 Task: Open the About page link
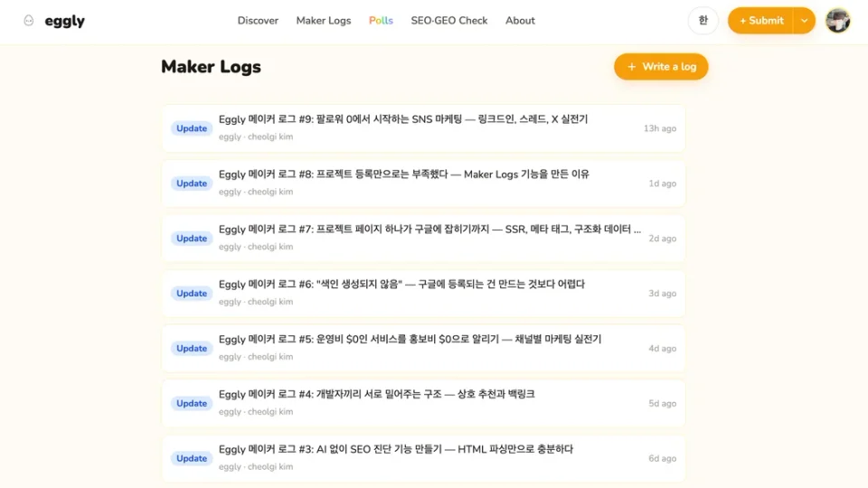(520, 21)
